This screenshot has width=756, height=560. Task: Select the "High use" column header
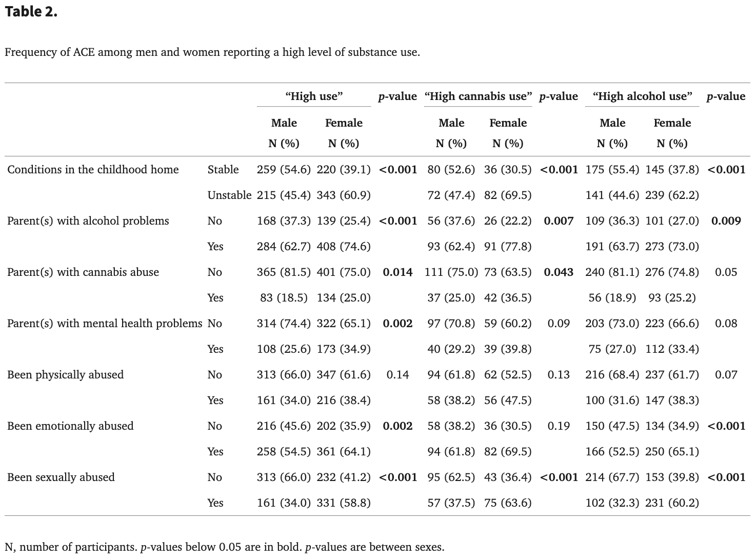point(314,96)
